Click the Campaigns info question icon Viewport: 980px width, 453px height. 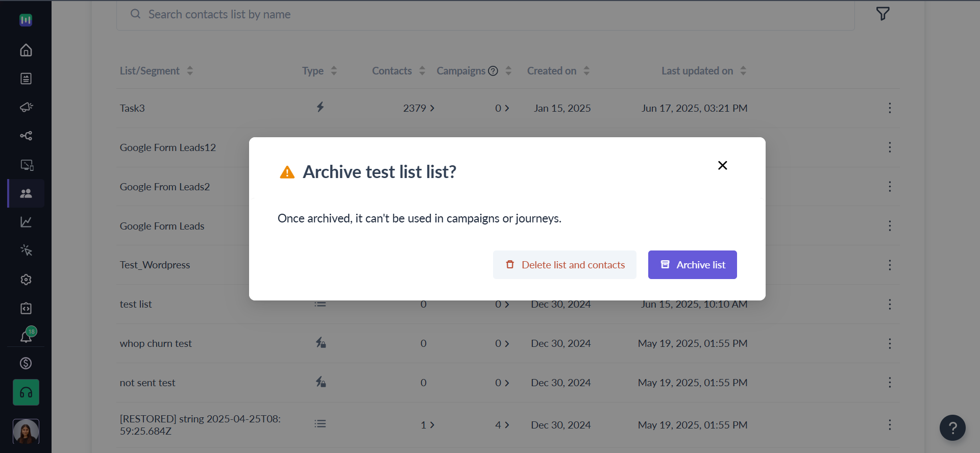point(493,71)
